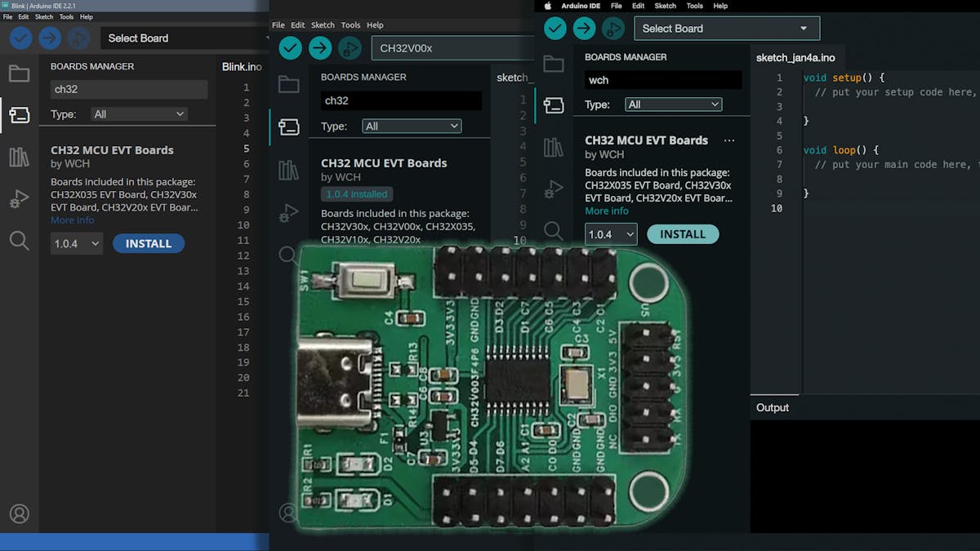Click Start Debugging icon in the right macOS window
This screenshot has height=551, width=980.
[x=612, y=29]
